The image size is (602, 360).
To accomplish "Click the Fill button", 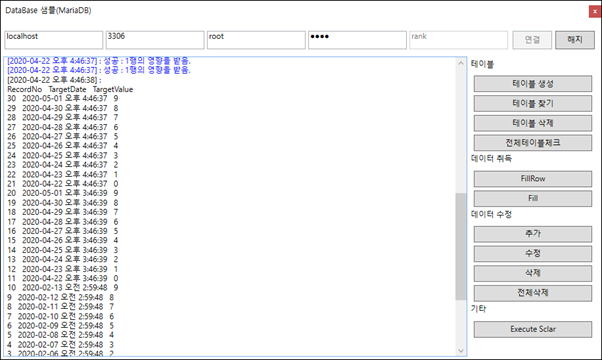I will tap(533, 198).
